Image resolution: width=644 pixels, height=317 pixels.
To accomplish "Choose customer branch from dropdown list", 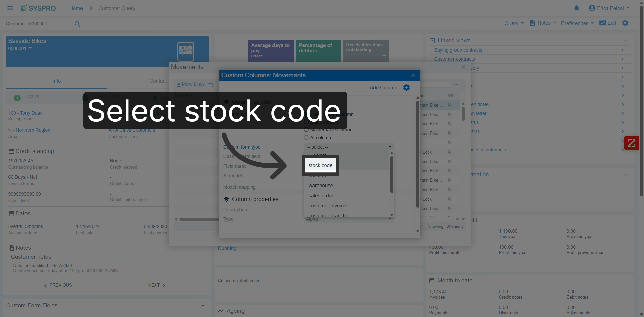I will click(327, 215).
